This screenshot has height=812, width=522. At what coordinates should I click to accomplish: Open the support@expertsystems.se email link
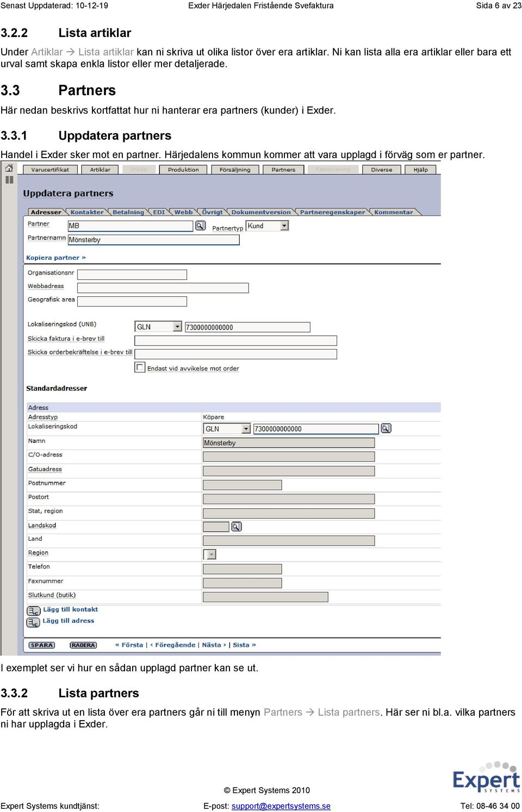click(x=281, y=806)
